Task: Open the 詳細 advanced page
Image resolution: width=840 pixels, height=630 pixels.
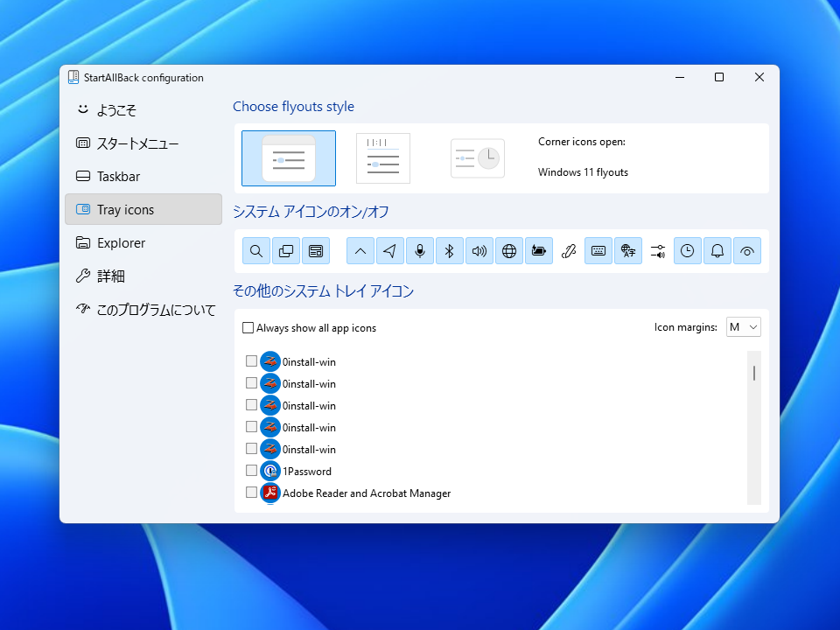Action: pyautogui.click(x=143, y=276)
